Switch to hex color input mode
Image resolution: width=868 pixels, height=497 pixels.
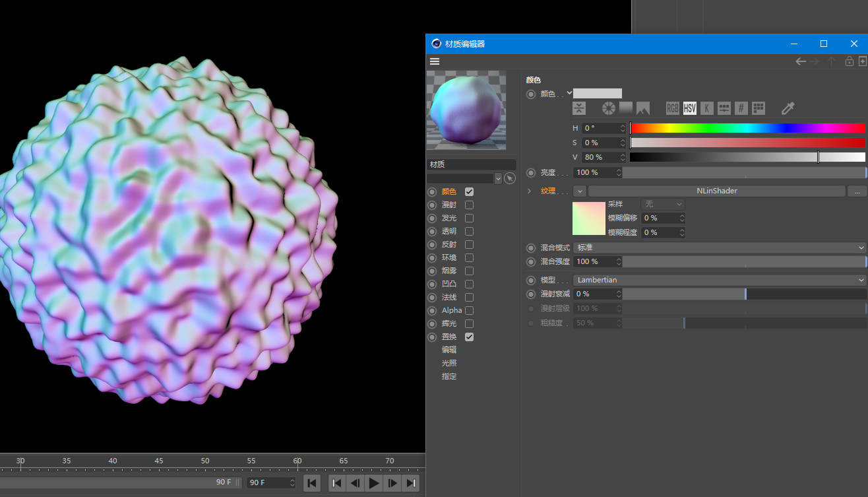[741, 108]
